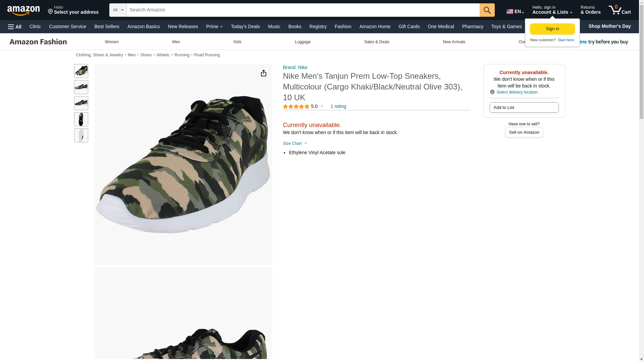Select the first shoe thumbnail
Viewport: 644px width, 362px height.
(81, 71)
